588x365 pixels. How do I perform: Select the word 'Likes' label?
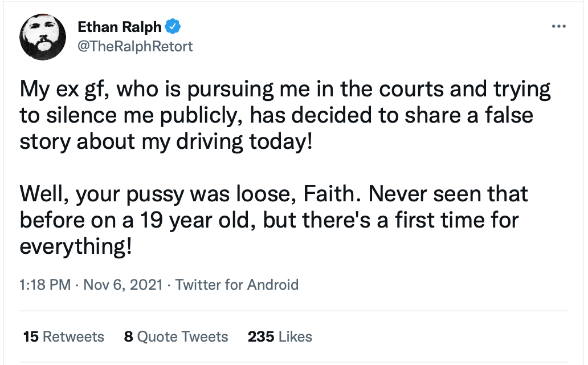coord(296,336)
